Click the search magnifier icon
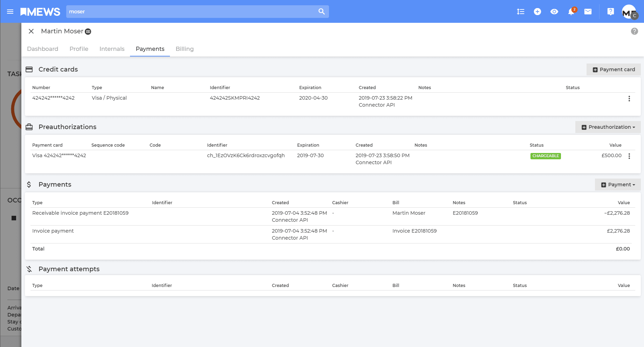Viewport: 644px width, 347px height. 321,12
